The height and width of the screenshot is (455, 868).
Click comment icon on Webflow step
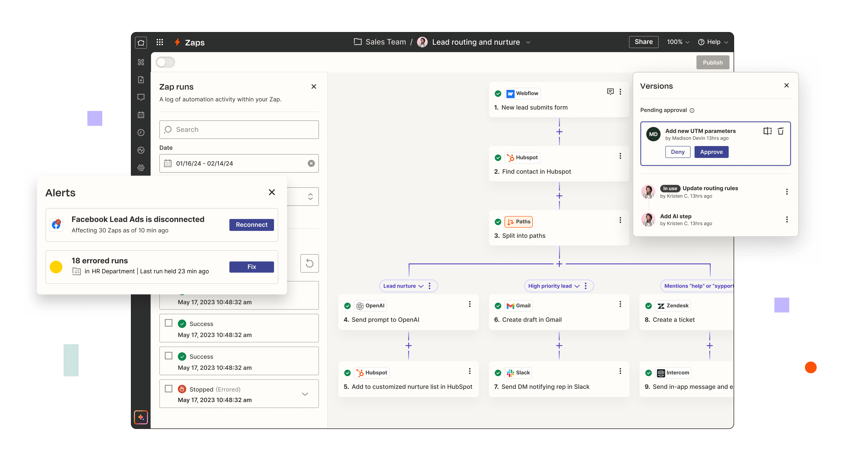click(x=610, y=92)
